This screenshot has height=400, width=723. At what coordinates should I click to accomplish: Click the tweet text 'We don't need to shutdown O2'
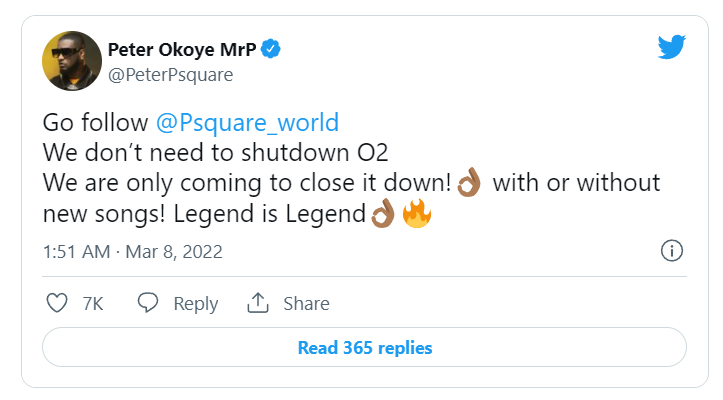(x=215, y=153)
